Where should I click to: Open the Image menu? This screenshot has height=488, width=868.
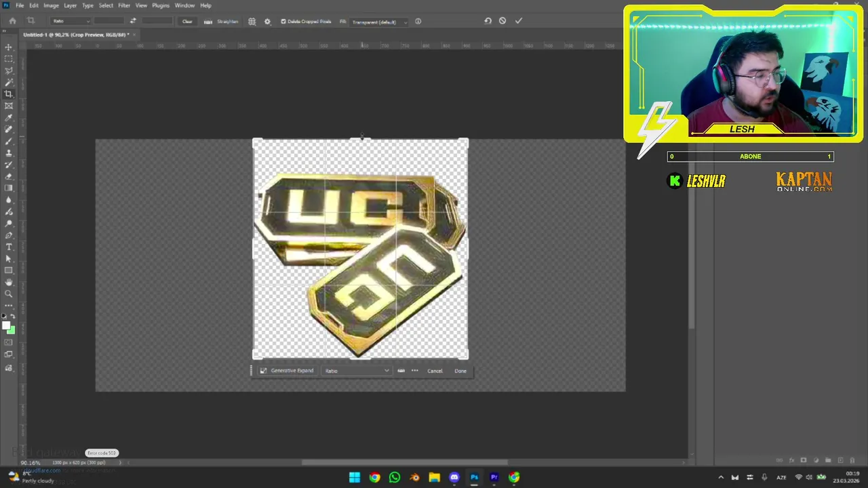[x=51, y=5]
